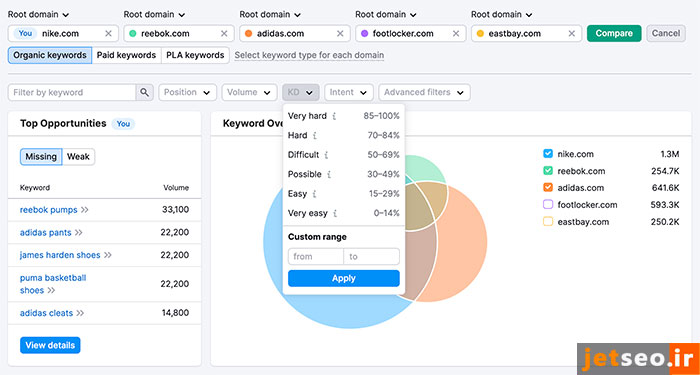
Task: Open the adidas cleats keyword link
Action: coord(46,313)
